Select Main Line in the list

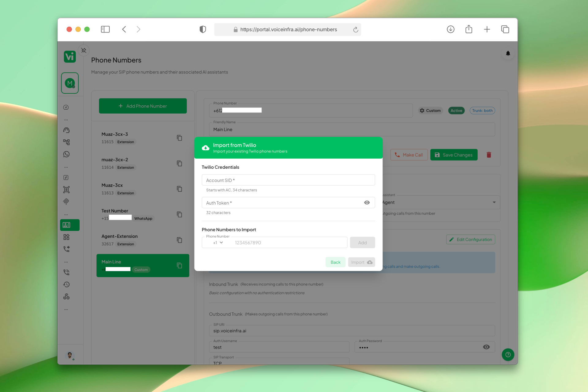tap(143, 266)
